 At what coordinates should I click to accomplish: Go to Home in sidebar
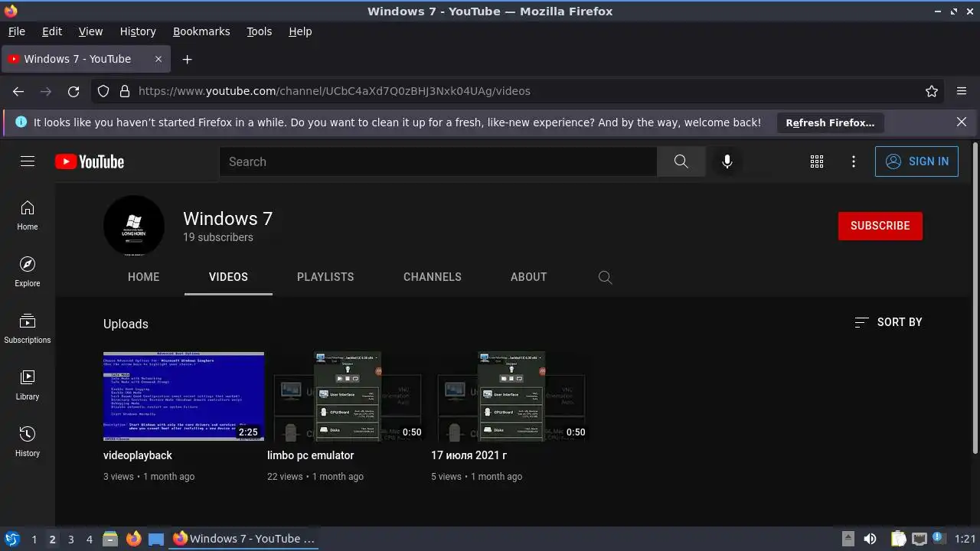tap(28, 215)
